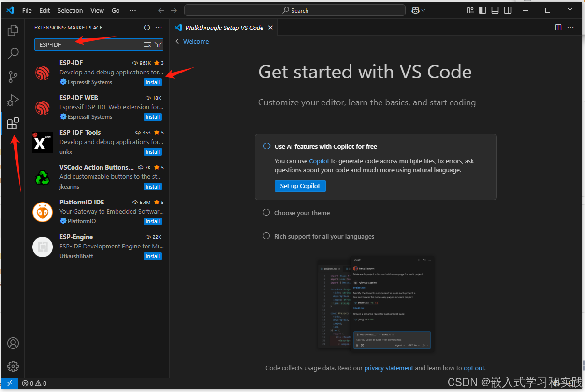Viewport: 585px width, 392px height.
Task: Open Extensions views and more actions ellipsis
Action: [x=159, y=28]
